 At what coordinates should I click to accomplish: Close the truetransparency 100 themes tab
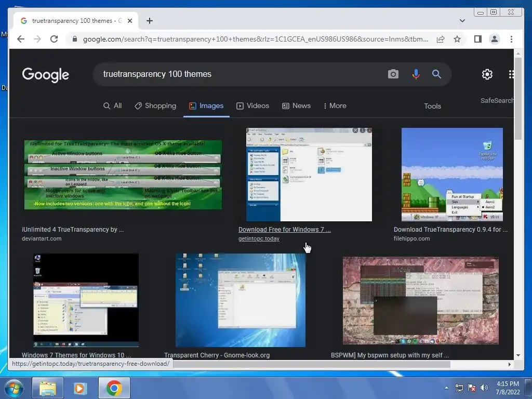click(x=129, y=21)
